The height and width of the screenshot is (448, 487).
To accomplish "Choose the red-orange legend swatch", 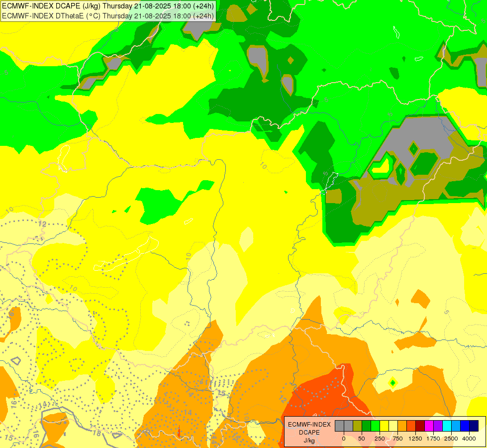I will coord(411,426).
